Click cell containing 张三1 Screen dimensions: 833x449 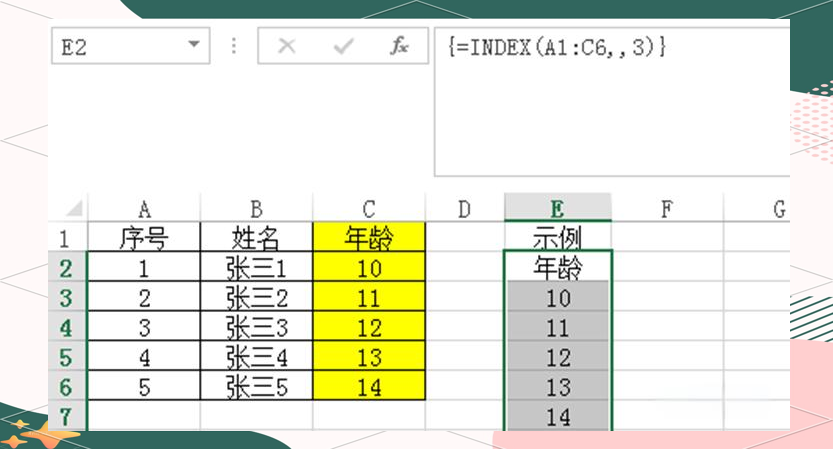click(257, 267)
